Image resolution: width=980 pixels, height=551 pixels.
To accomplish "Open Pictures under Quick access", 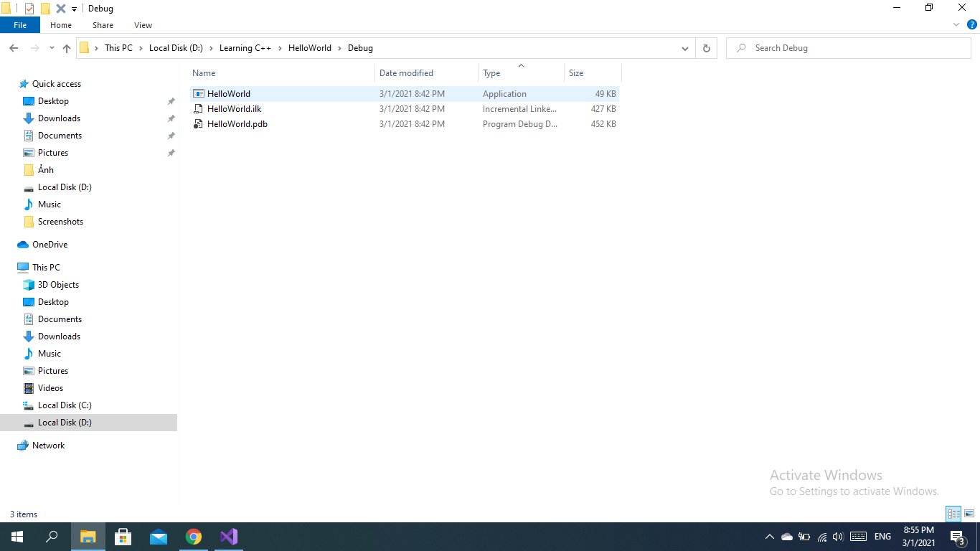I will [x=53, y=153].
